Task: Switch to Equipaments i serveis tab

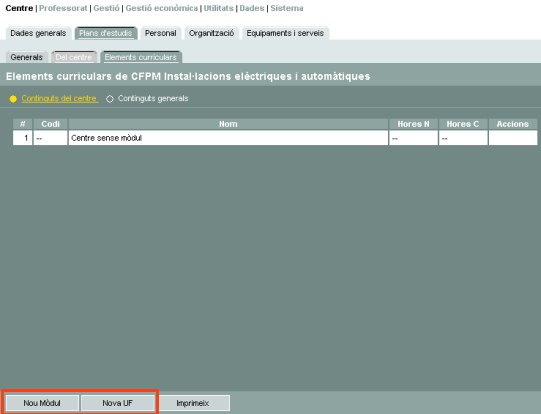Action: coord(285,33)
